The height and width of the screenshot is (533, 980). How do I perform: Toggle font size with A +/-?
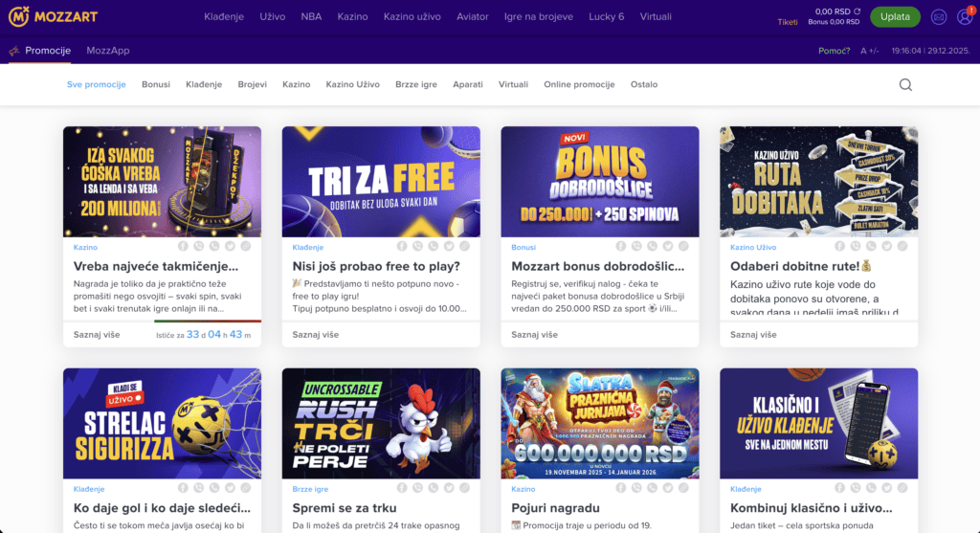point(869,51)
